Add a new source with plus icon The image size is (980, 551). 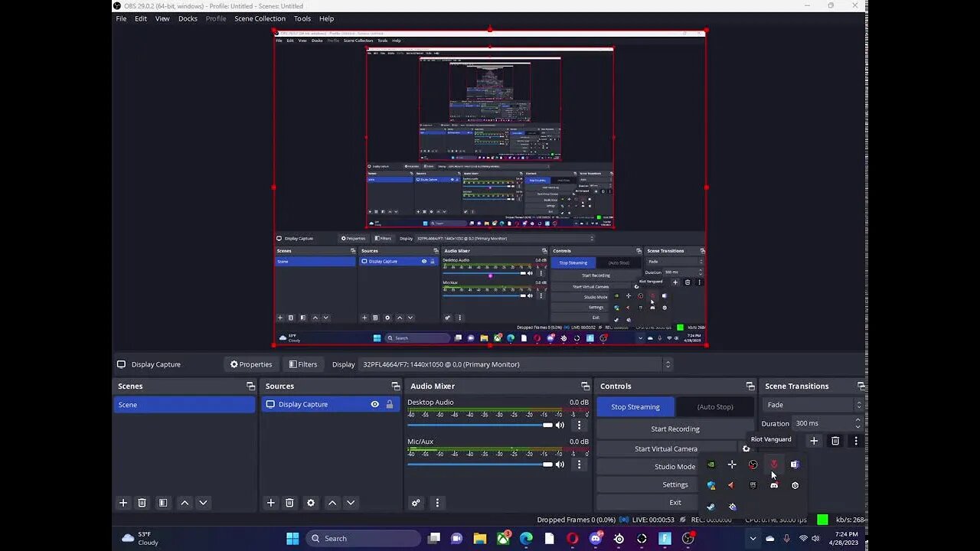pos(270,503)
